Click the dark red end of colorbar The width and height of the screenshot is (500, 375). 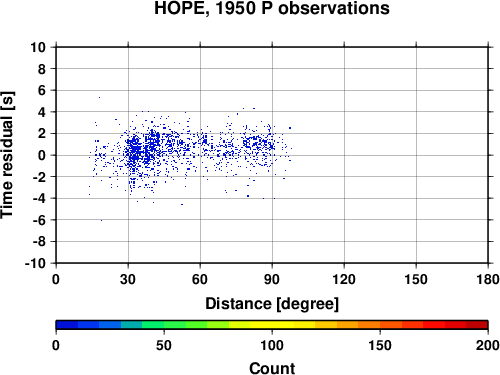tap(477, 325)
